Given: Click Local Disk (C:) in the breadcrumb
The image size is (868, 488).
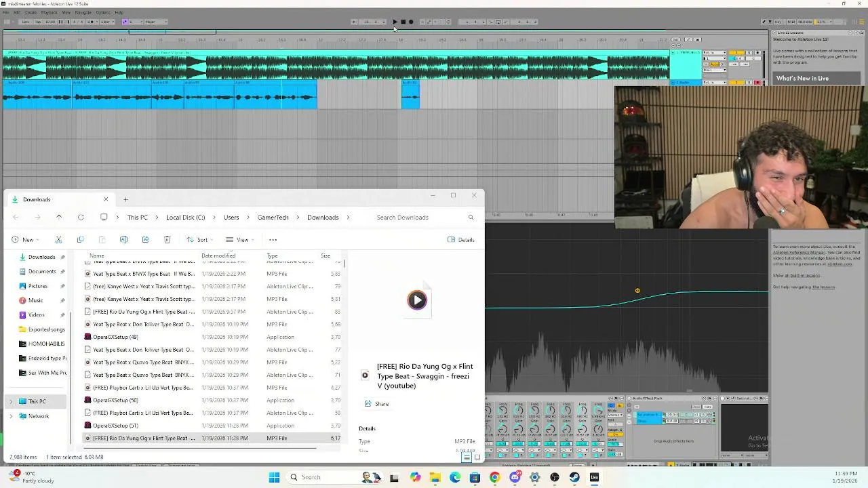Looking at the screenshot, I should point(185,218).
